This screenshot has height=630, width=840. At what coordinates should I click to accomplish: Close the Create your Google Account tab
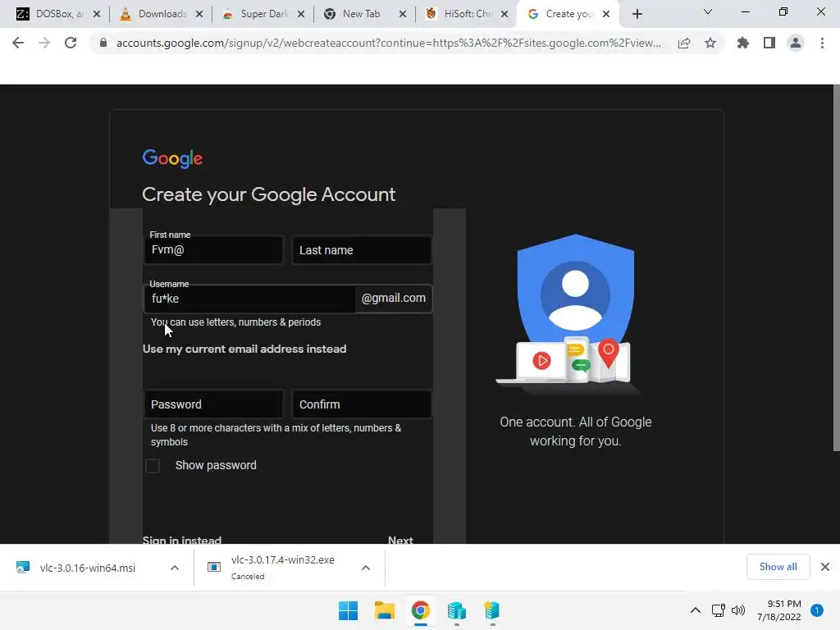pos(606,14)
